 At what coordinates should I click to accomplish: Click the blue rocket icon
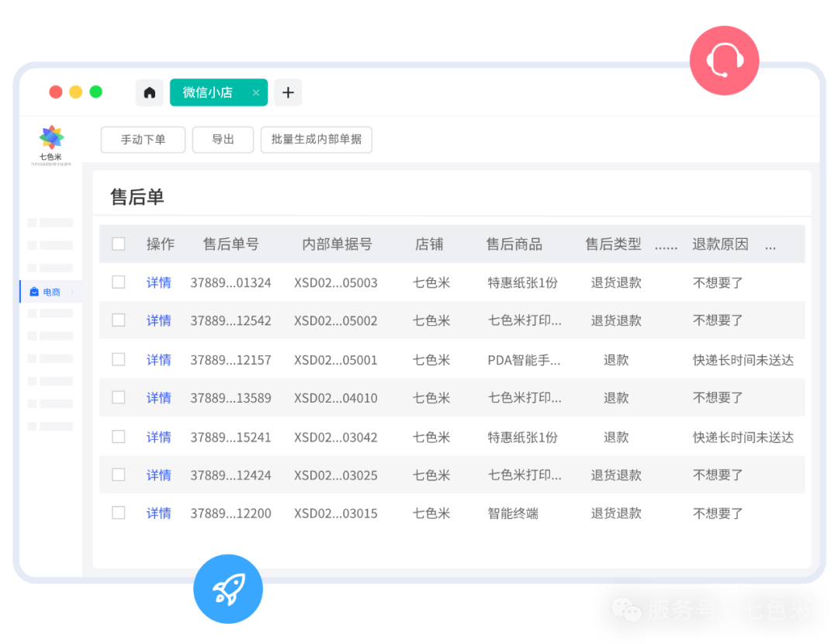(228, 590)
